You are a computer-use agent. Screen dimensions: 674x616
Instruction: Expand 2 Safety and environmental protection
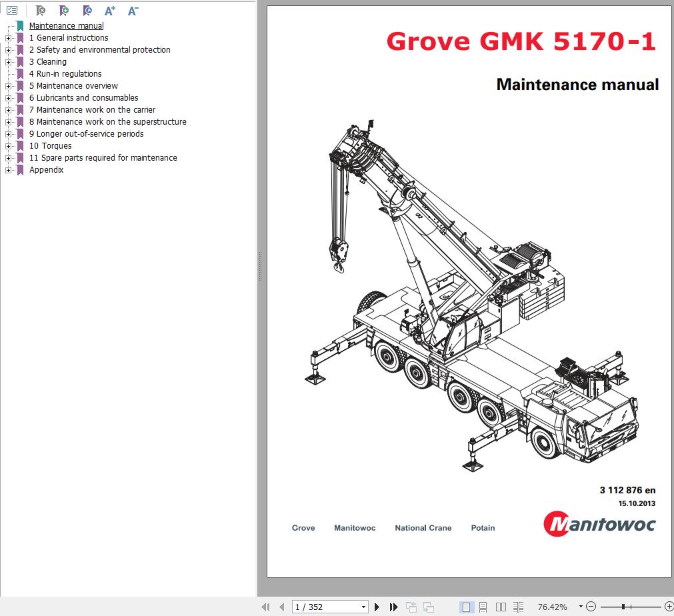coord(8,50)
